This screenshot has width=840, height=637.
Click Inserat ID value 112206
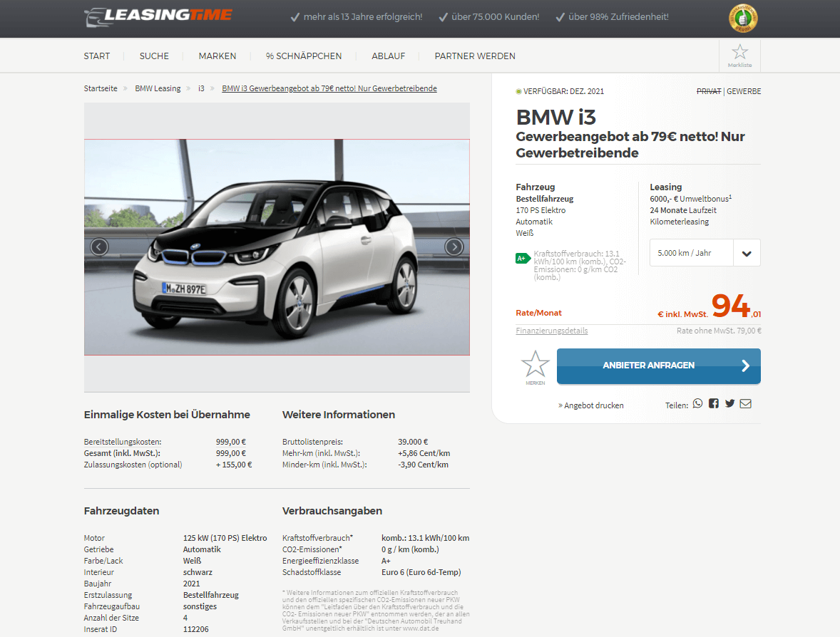click(x=195, y=629)
